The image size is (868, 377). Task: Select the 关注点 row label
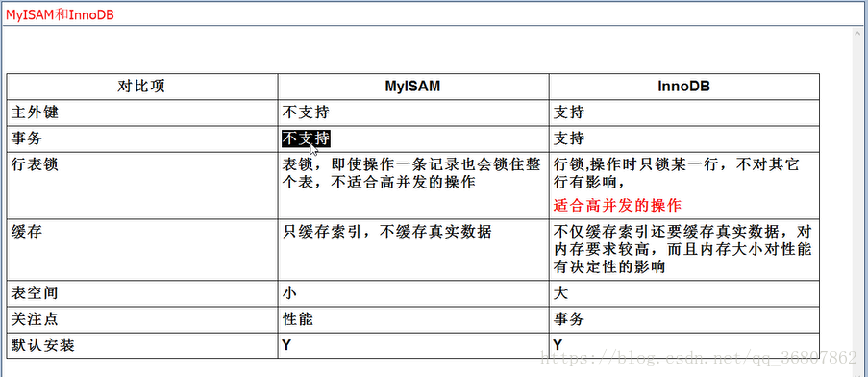(35, 319)
